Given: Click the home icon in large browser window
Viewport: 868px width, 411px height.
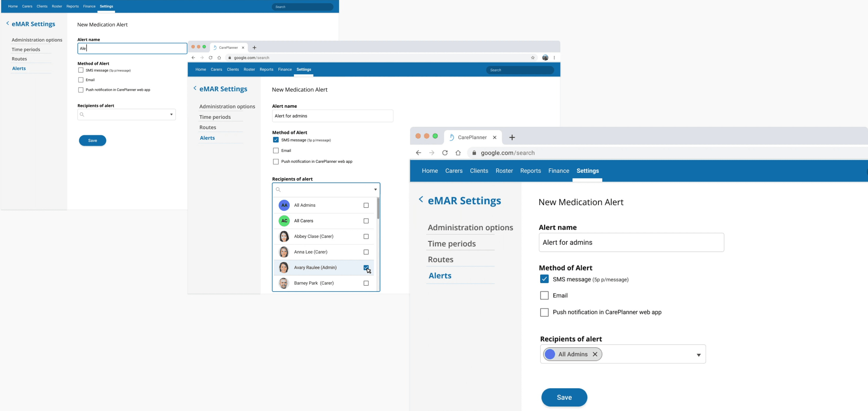Looking at the screenshot, I should 458,153.
